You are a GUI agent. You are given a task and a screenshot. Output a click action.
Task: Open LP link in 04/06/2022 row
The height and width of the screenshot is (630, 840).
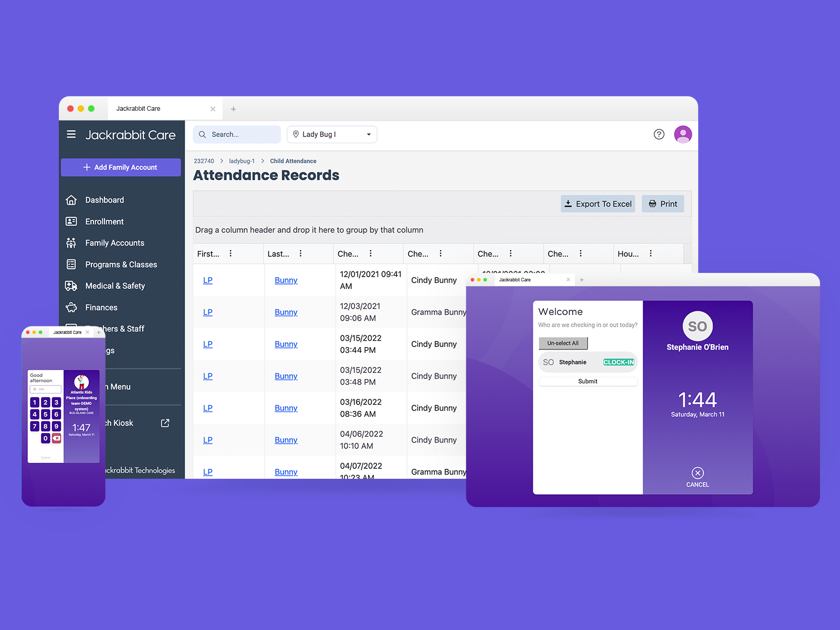[x=208, y=440]
